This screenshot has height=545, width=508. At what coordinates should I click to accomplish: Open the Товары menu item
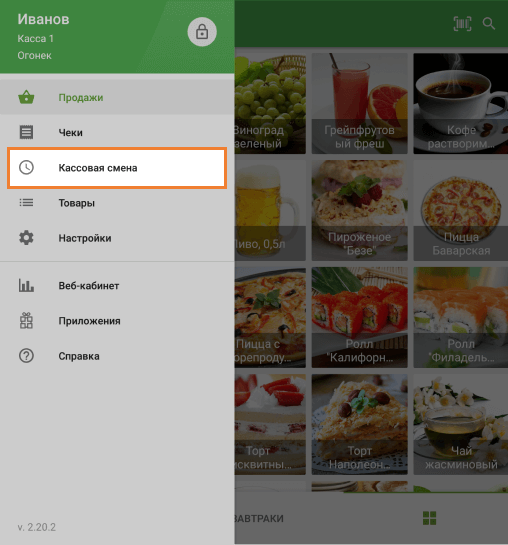[117, 203]
